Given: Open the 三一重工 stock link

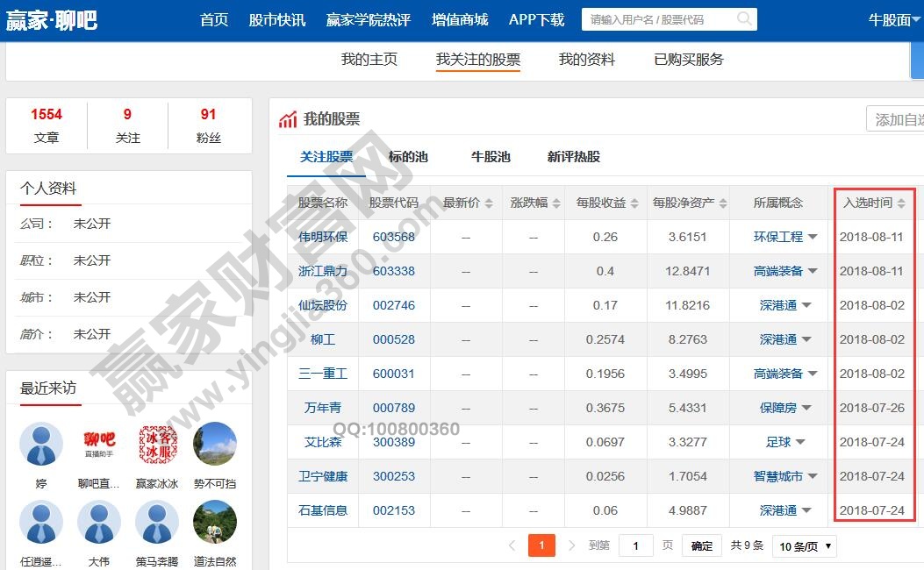Looking at the screenshot, I should (x=323, y=374).
